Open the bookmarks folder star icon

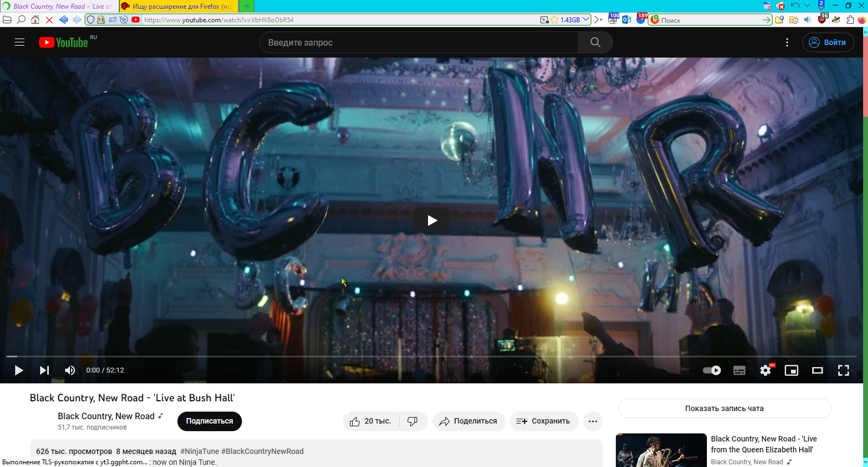[x=780, y=20]
